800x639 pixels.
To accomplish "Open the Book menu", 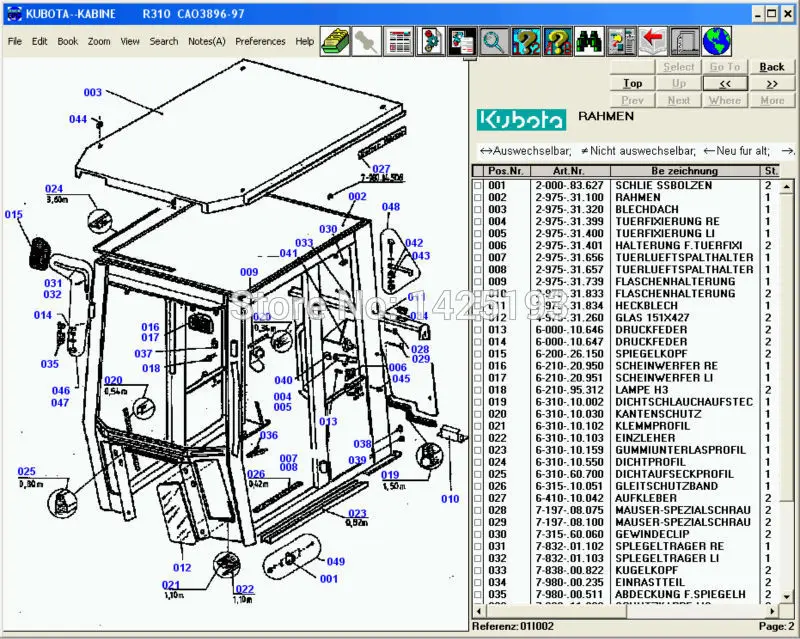I will (x=67, y=41).
